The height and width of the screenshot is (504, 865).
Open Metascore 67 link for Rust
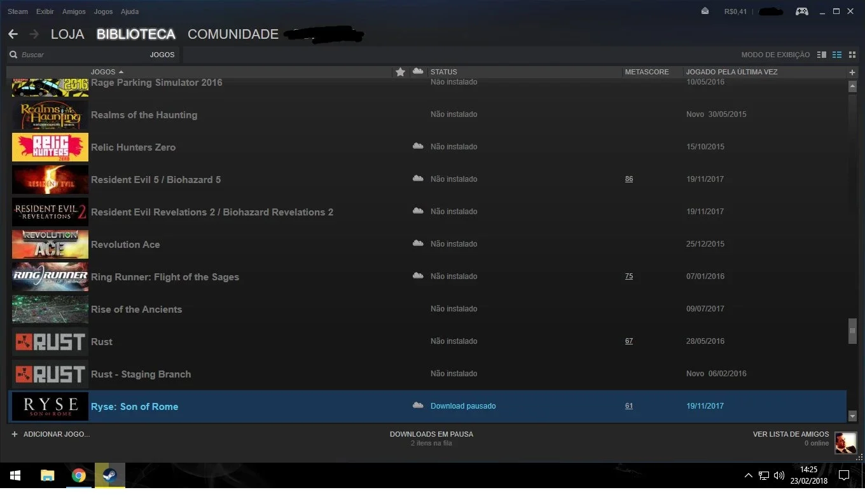click(629, 341)
